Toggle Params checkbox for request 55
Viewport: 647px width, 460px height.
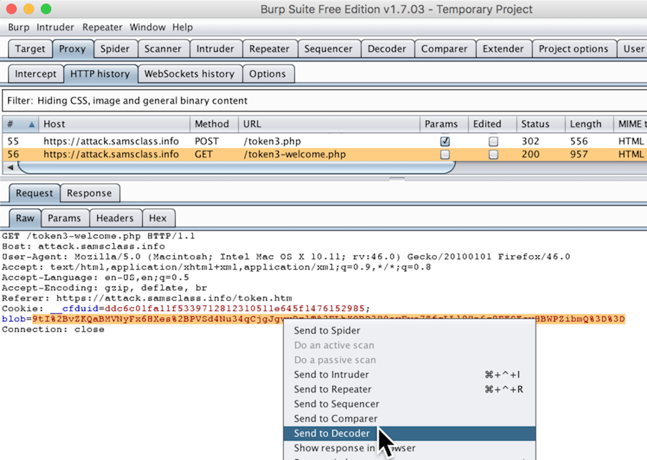[445, 142]
